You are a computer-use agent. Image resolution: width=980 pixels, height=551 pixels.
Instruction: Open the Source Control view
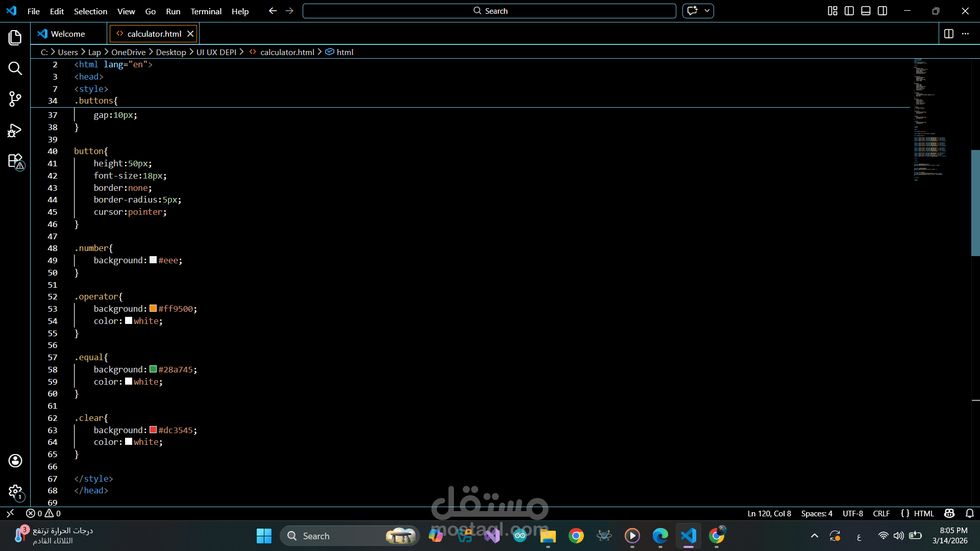[15, 99]
